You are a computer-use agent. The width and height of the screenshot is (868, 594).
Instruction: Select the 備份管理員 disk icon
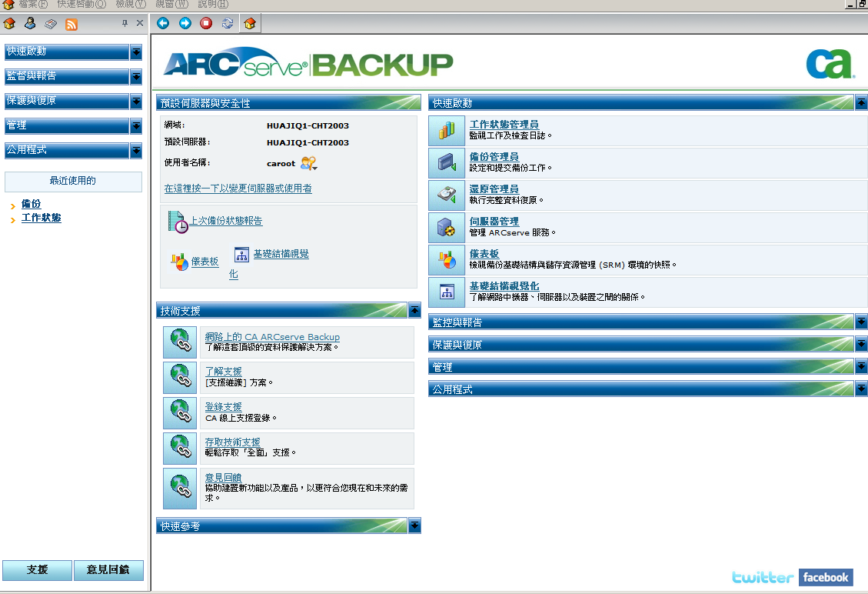click(447, 162)
